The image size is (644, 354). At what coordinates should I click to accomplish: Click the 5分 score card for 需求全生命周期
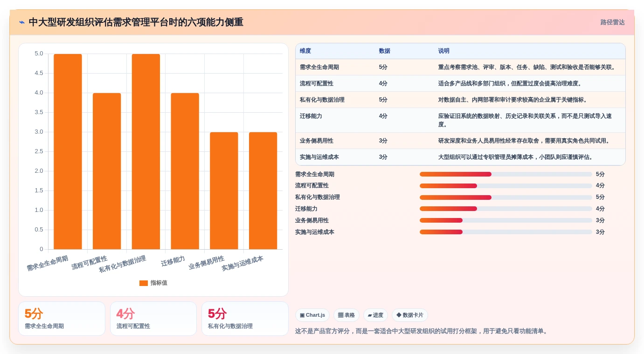(62, 319)
